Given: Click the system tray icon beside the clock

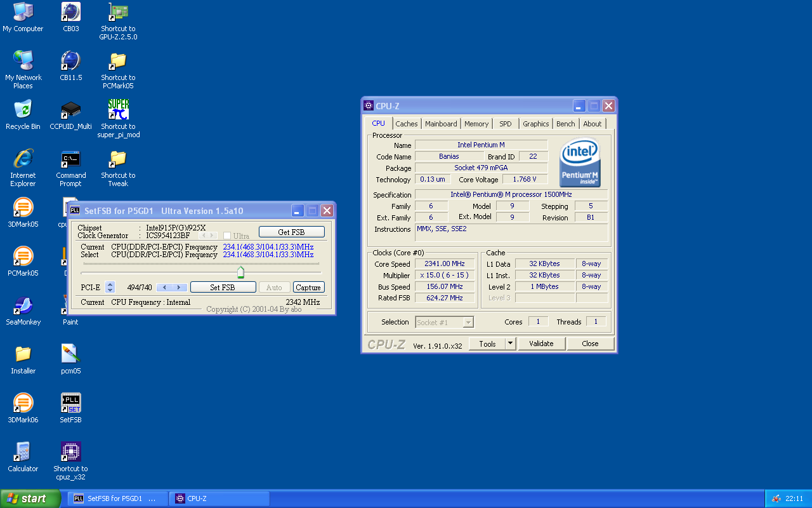Looking at the screenshot, I should click(x=776, y=499).
